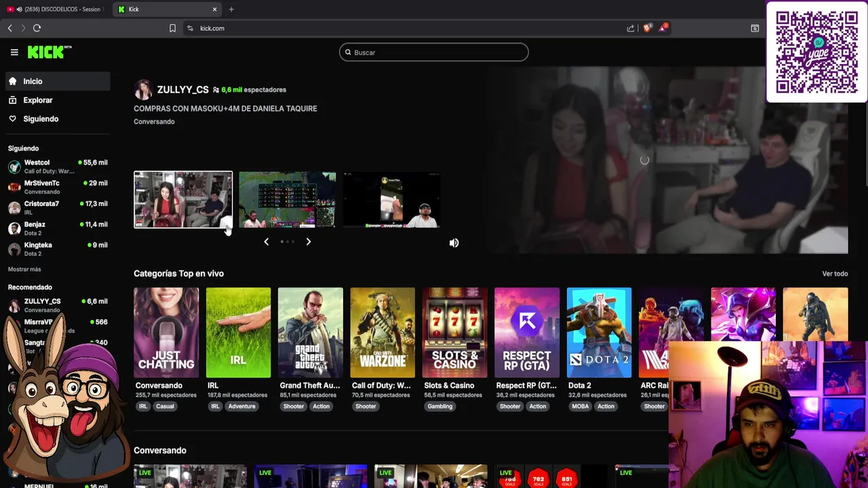Open Brave rewards triangle icon
868x488 pixels.
pyautogui.click(x=663, y=28)
